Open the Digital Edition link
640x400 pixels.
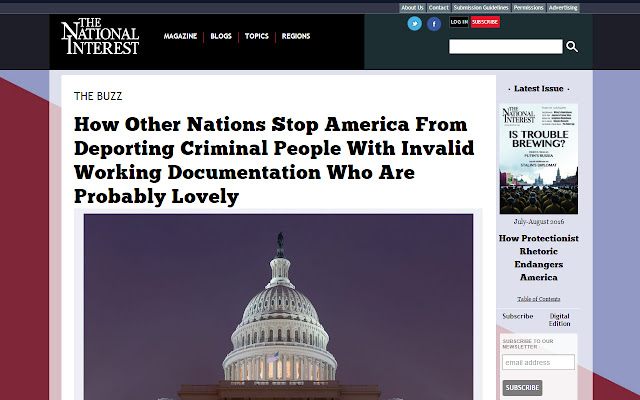[559, 320]
